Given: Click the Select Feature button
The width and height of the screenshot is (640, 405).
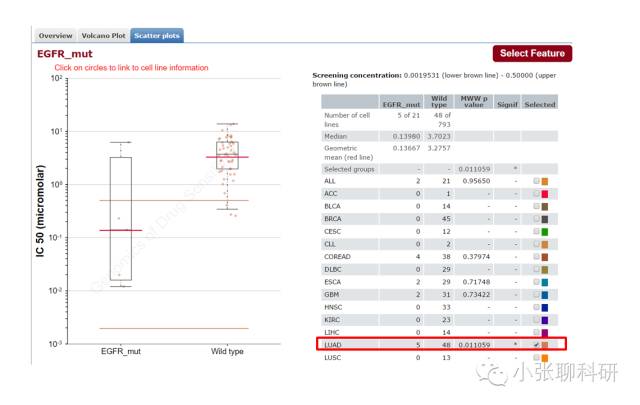Looking at the screenshot, I should click(x=532, y=53).
